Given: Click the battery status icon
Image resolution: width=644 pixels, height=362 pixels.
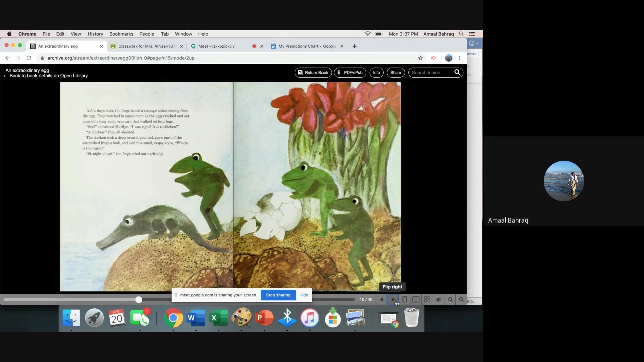Looking at the screenshot, I should point(379,34).
